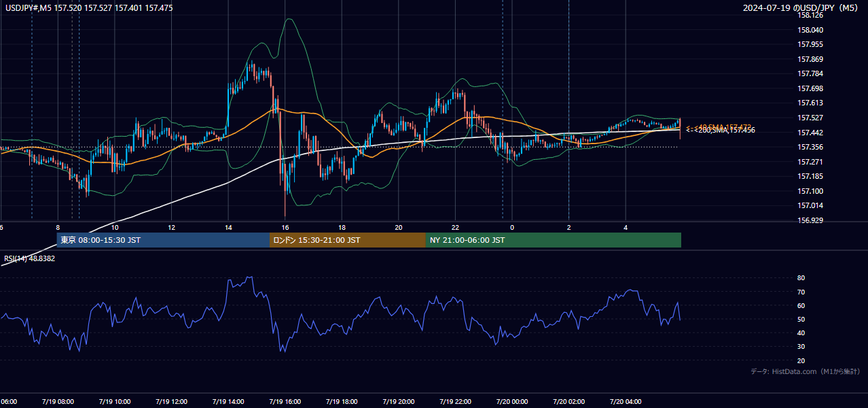The height and width of the screenshot is (408, 868).
Task: Click price axis label 157.527
Action: 810,118
